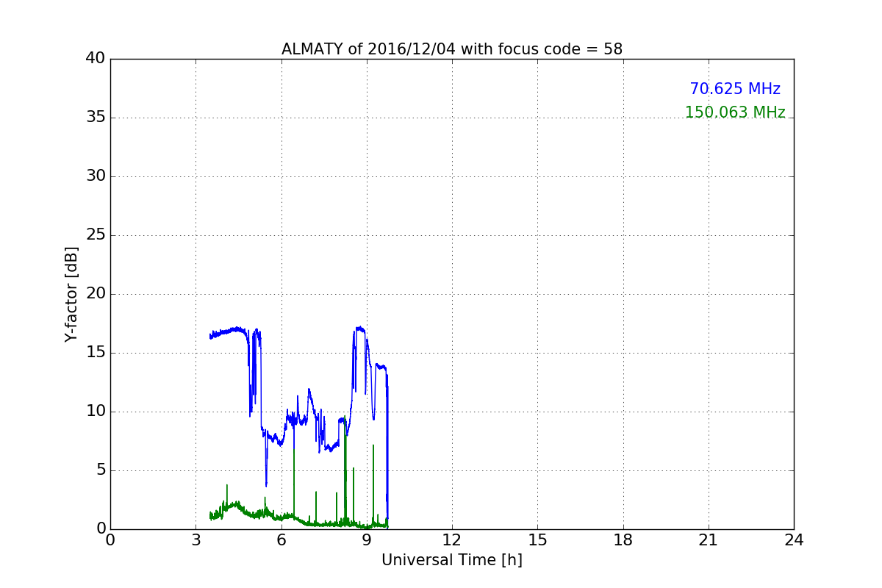This screenshot has height=588, width=882.
Task: Click the x-axis tick label '12'
Action: pos(452,539)
